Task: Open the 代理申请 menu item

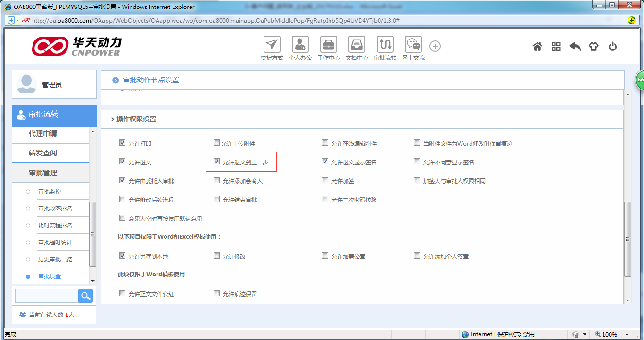Action: [x=43, y=134]
